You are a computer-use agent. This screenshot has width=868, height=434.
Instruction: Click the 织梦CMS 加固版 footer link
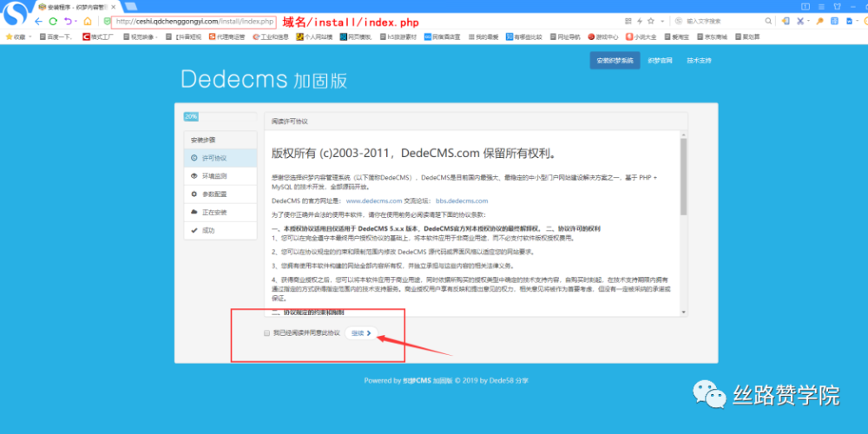click(x=428, y=381)
